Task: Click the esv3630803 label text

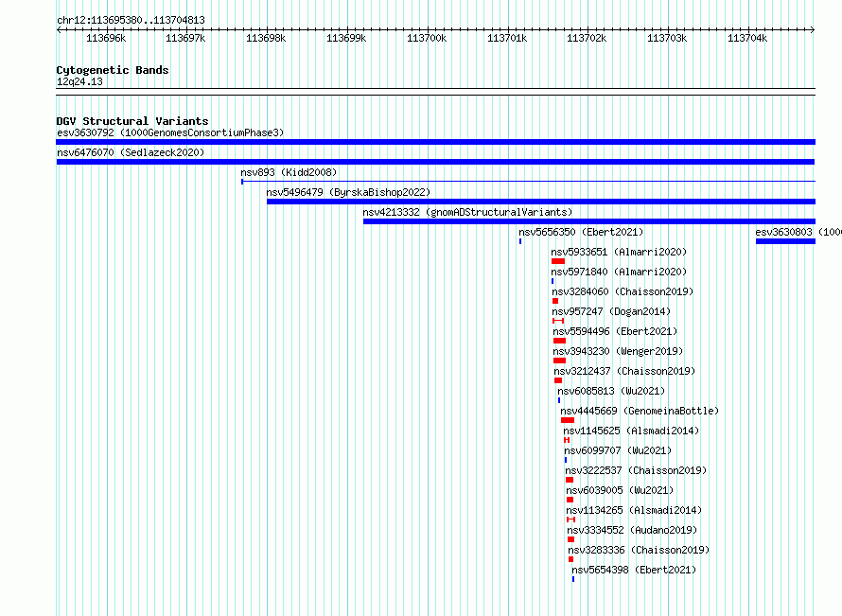Action: (x=798, y=232)
